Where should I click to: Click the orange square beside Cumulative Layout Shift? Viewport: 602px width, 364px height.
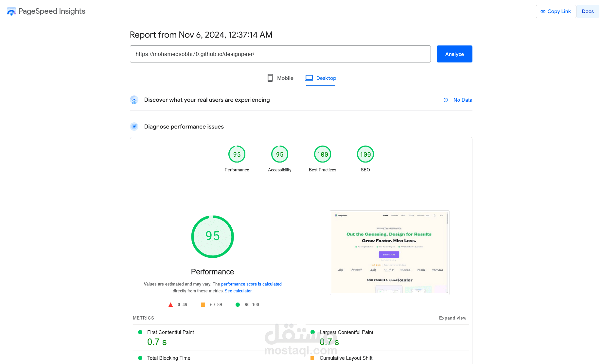click(x=312, y=358)
